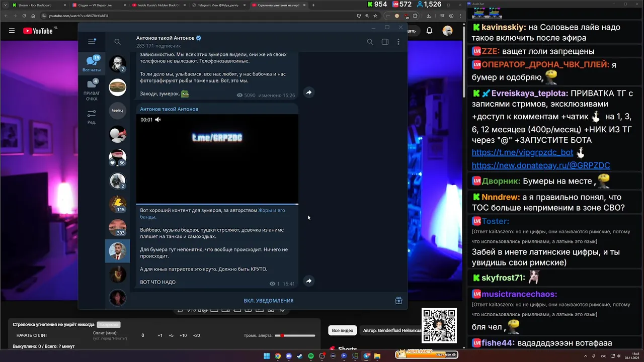This screenshot has height=362, width=644.
Task: Open new.donatepay.ru/@GRPZDC link
Action: click(541, 165)
